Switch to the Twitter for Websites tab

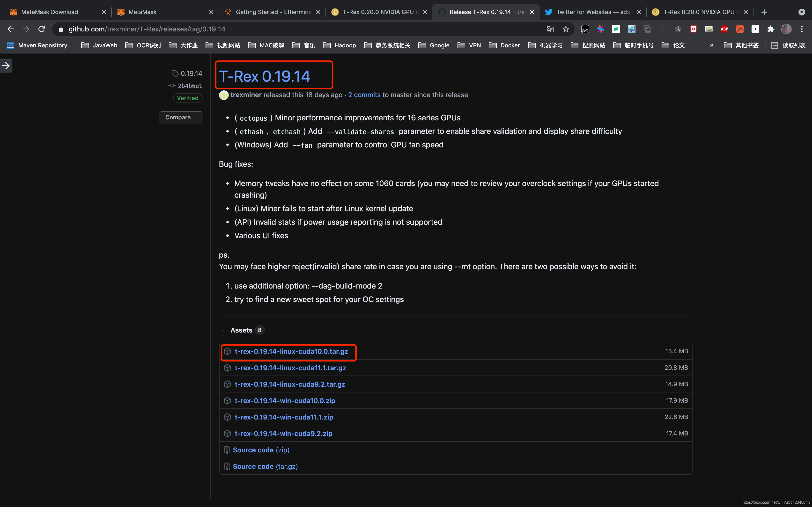pos(593,12)
